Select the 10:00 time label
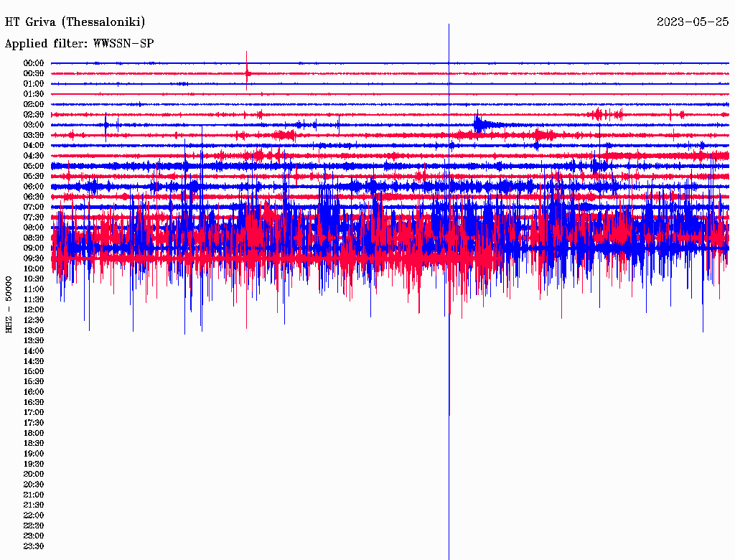The height and width of the screenshot is (560, 735). point(34,269)
